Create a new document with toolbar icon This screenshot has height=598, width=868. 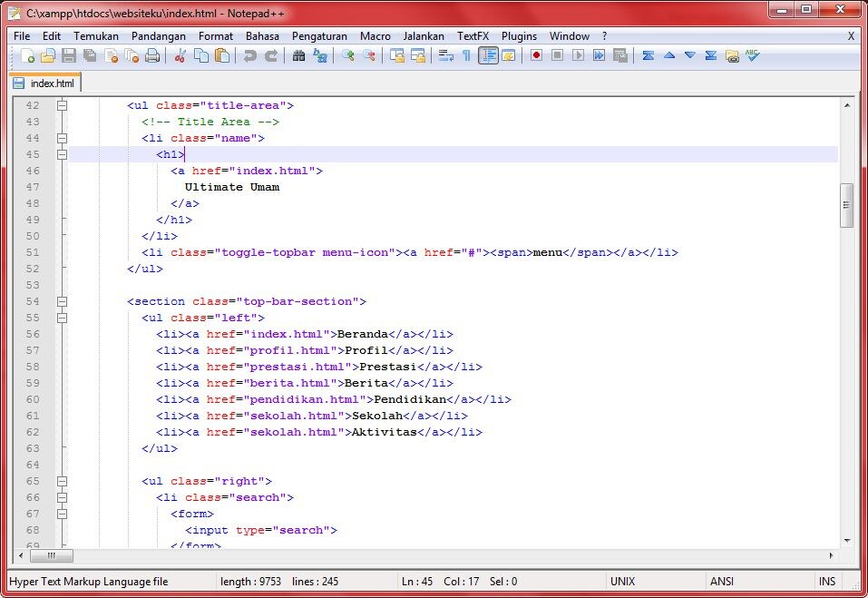[x=27, y=55]
